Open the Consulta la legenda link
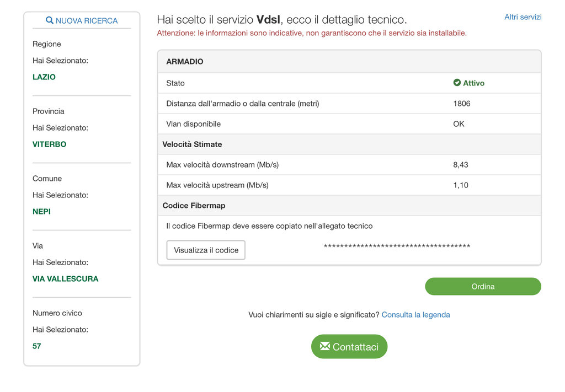The height and width of the screenshot is (392, 565). pyautogui.click(x=415, y=315)
